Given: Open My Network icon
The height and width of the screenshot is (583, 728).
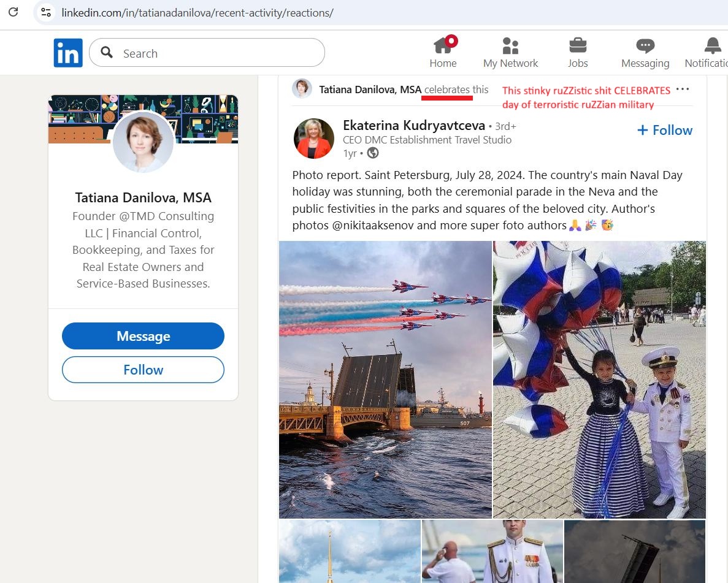Looking at the screenshot, I should pyautogui.click(x=510, y=46).
